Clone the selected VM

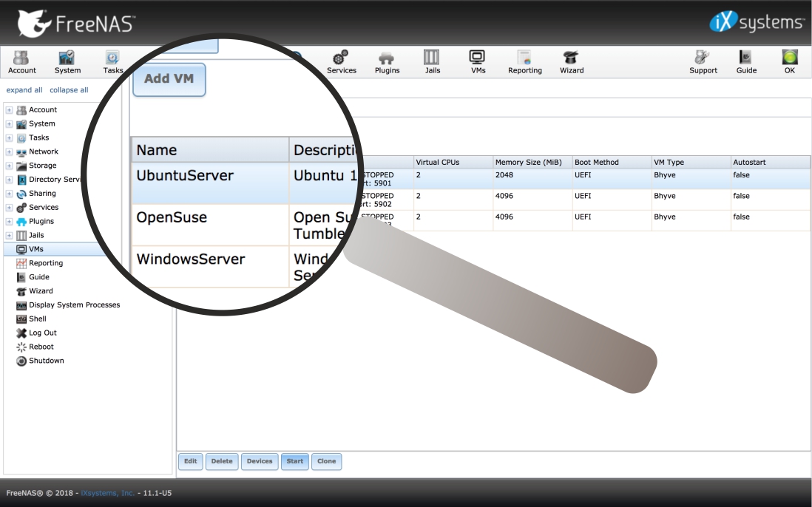pos(326,461)
